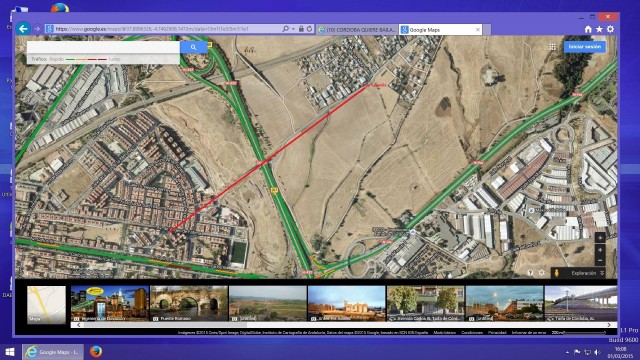The height and width of the screenshot is (360, 640).
Task: Advance photo carousel with right arrow
Action: point(609,325)
